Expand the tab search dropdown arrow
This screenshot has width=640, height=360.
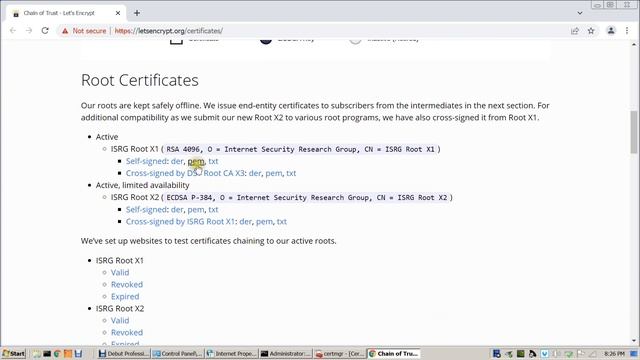coord(580,13)
